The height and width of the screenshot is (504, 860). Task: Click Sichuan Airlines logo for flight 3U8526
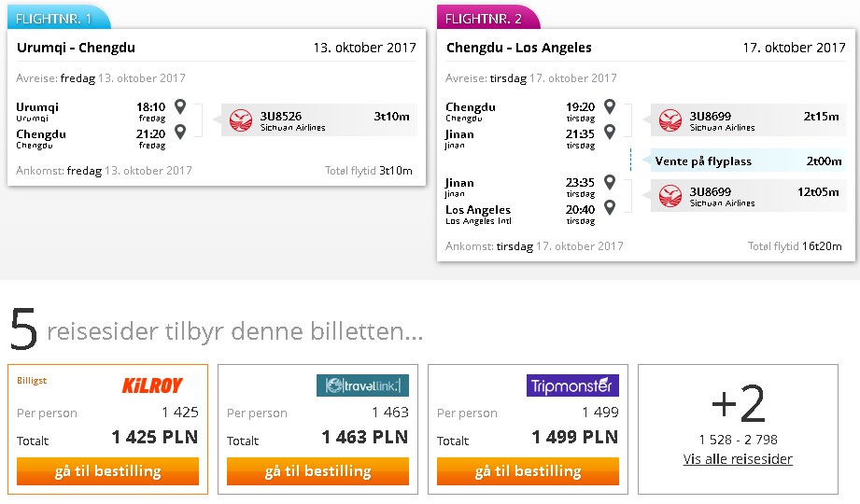point(241,120)
